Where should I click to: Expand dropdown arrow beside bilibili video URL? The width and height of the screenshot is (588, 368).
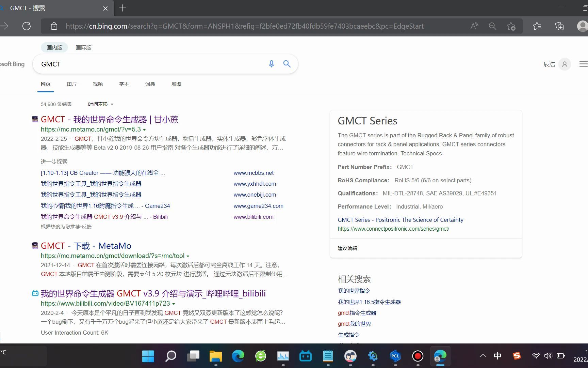(174, 304)
